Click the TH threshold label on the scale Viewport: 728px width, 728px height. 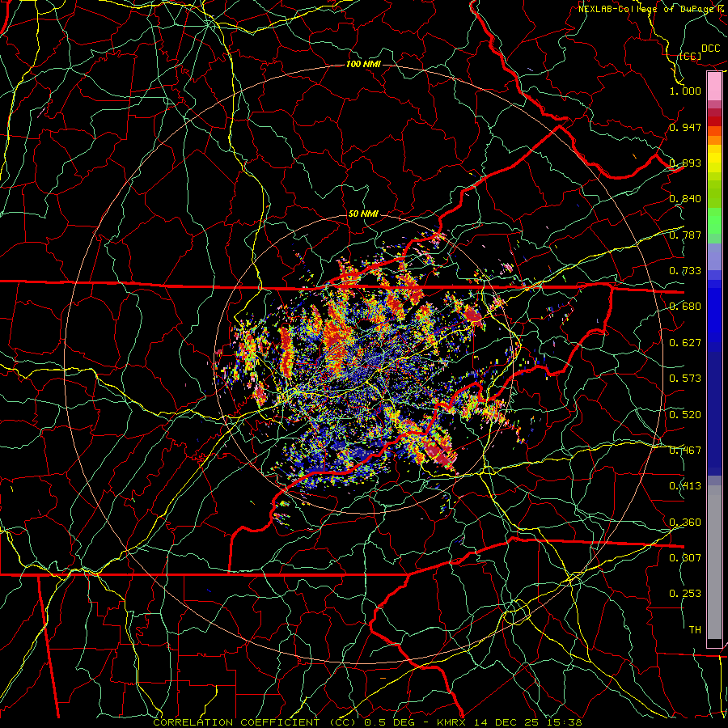click(x=695, y=630)
